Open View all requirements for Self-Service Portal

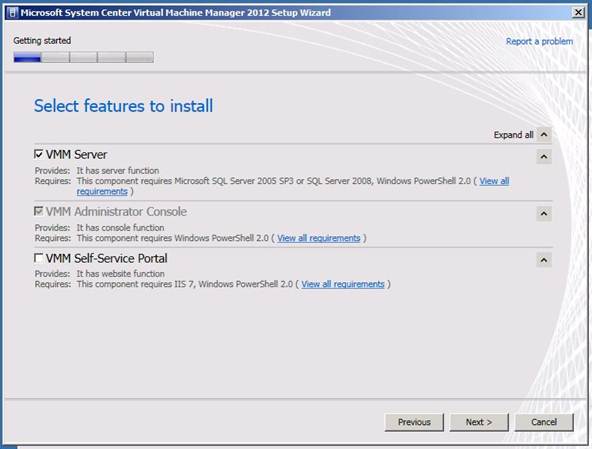[343, 284]
